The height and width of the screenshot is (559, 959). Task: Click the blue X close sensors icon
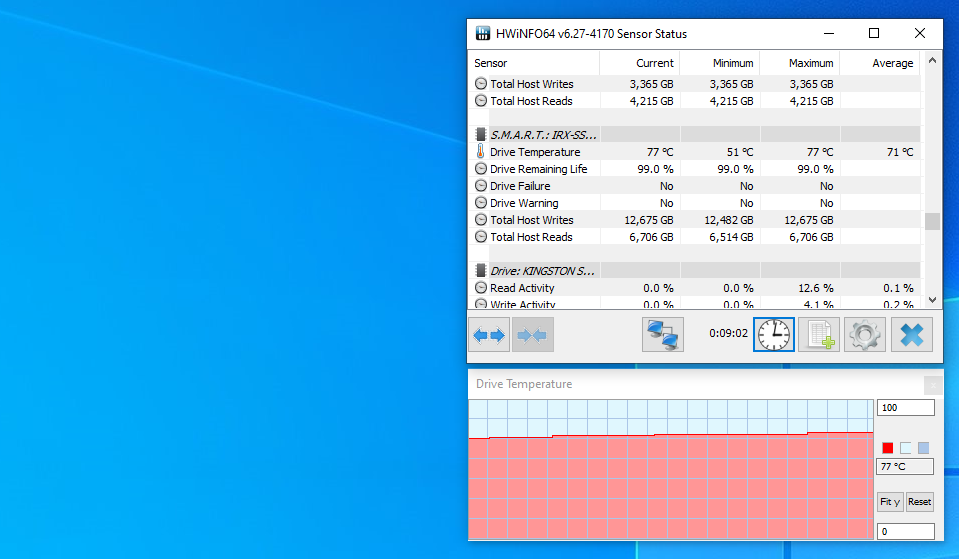click(x=911, y=335)
